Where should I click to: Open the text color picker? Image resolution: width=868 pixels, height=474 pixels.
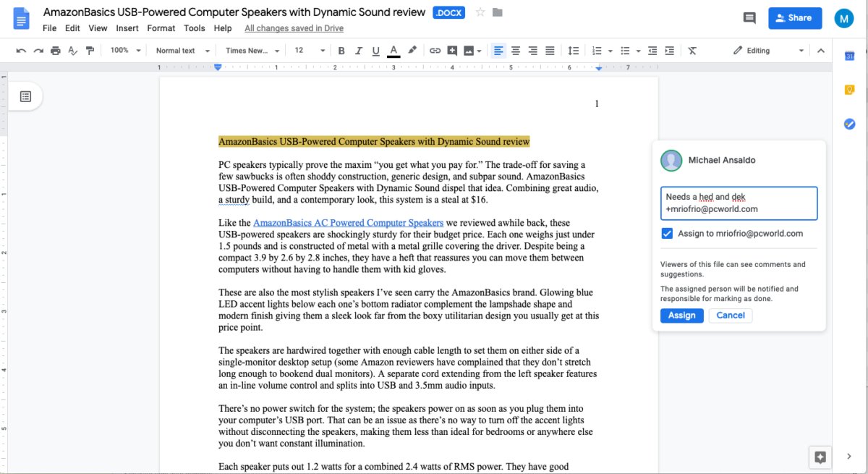click(x=393, y=51)
